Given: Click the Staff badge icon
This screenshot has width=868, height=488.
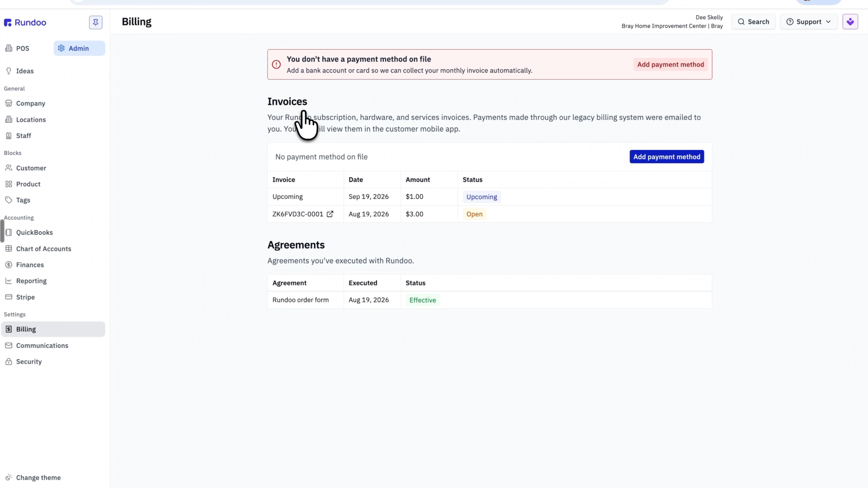Looking at the screenshot, I should [x=9, y=136].
